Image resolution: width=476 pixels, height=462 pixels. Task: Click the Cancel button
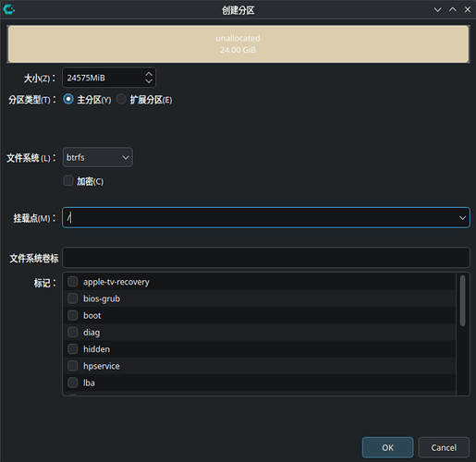444,447
